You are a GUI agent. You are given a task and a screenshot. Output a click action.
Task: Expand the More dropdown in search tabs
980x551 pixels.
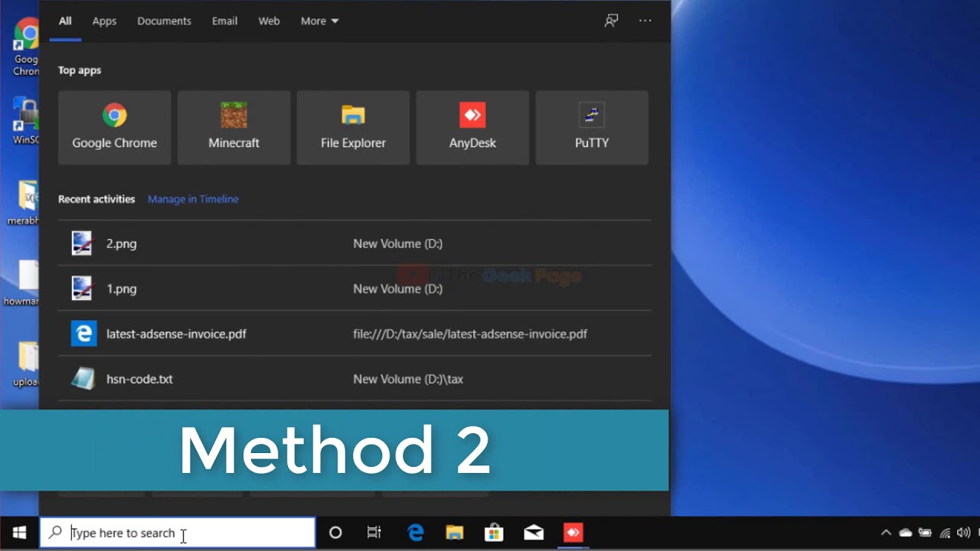[x=319, y=21]
